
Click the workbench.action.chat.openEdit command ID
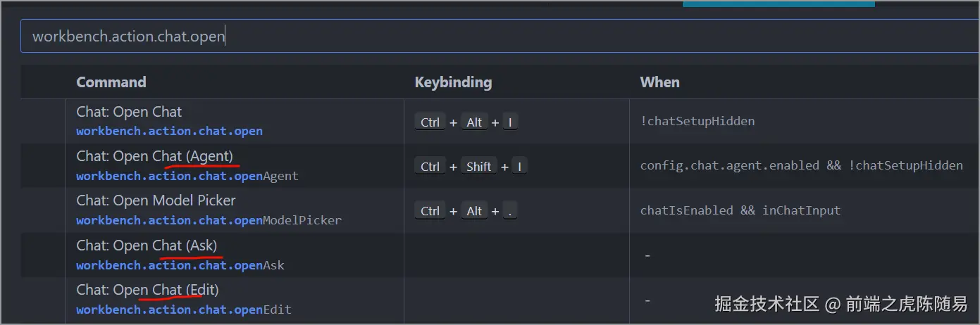click(x=183, y=310)
